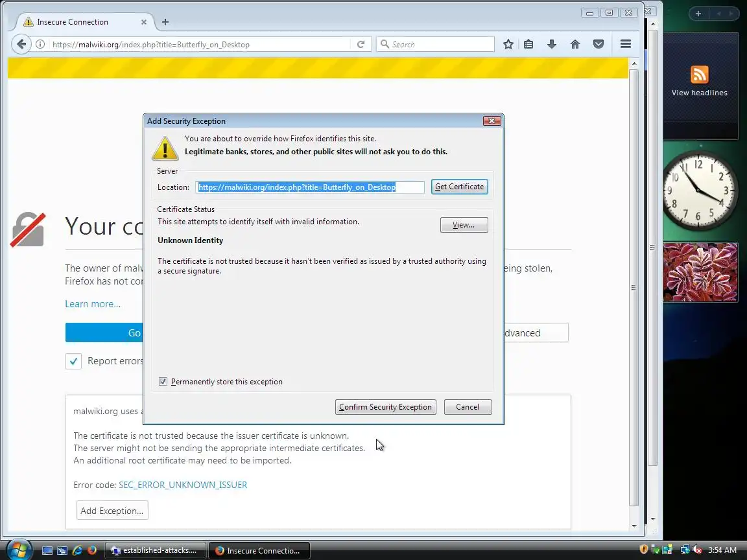This screenshot has width=747, height=560.
Task: Click the Firefox Search box
Action: point(436,44)
